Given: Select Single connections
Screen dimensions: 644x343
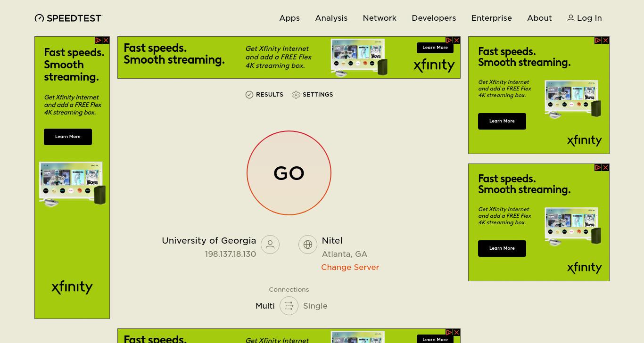Looking at the screenshot, I should click(x=315, y=306).
